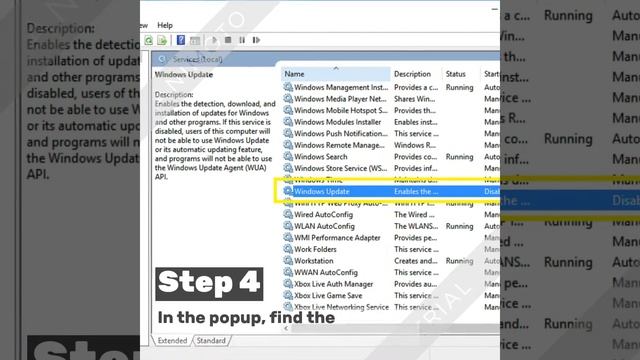This screenshot has width=640, height=360.
Task: Click the Refresh toolbar icon
Action: [149, 40]
